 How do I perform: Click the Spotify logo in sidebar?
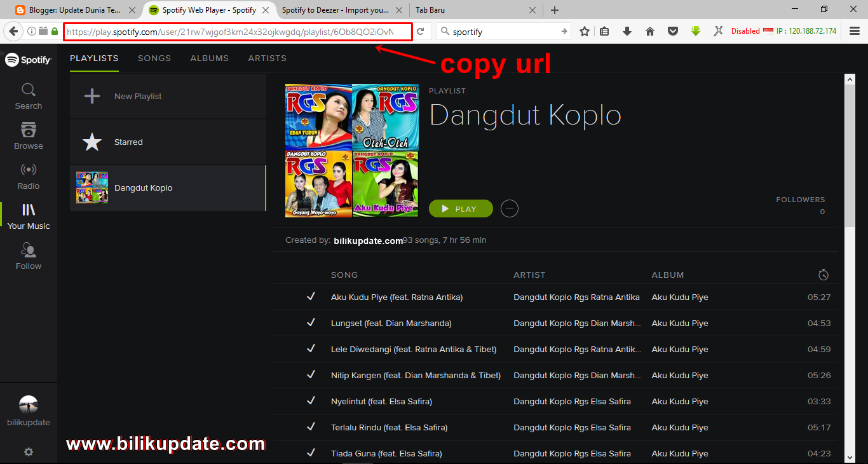(29, 60)
